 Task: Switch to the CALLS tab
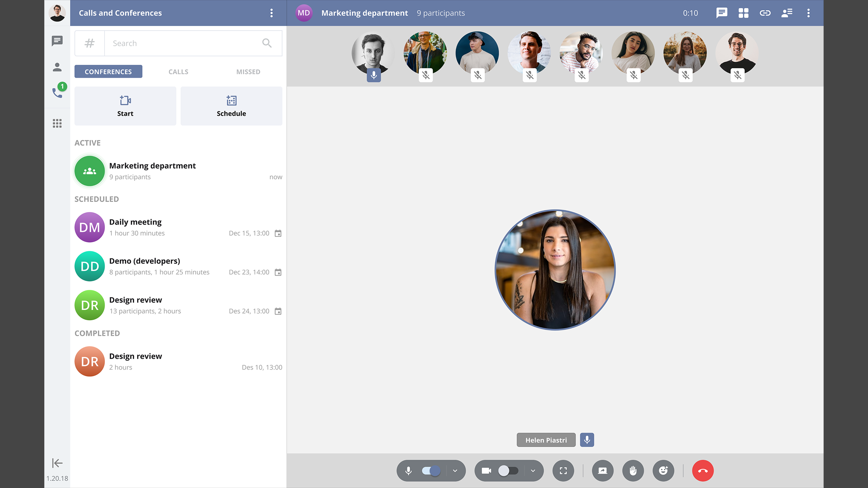(x=178, y=72)
